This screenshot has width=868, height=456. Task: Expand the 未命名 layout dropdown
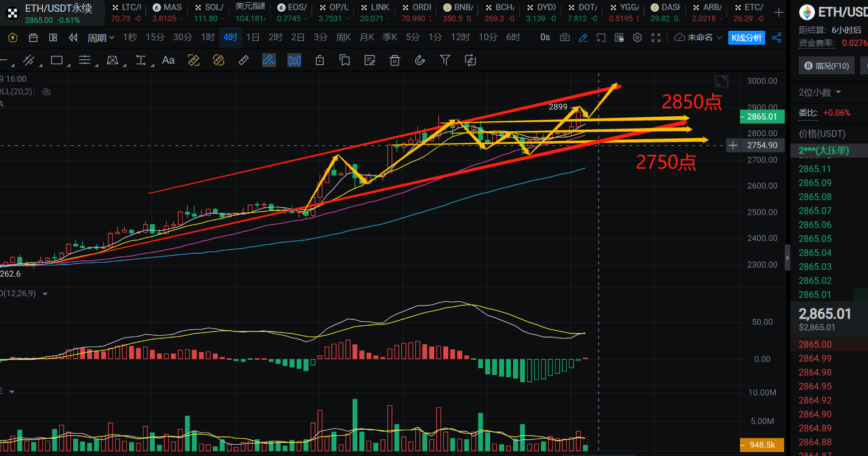point(699,37)
